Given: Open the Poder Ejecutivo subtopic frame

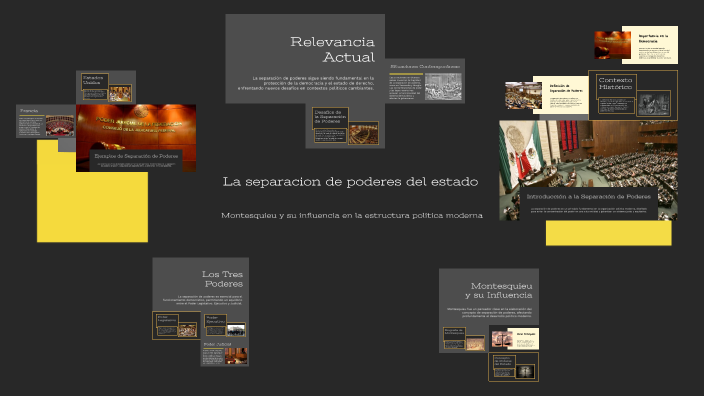Looking at the screenshot, I should (224, 325).
